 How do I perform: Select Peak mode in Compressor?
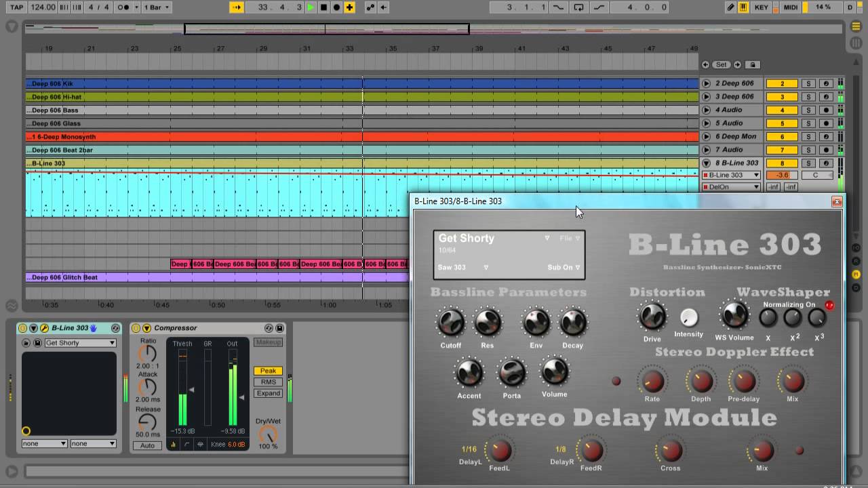(268, 371)
